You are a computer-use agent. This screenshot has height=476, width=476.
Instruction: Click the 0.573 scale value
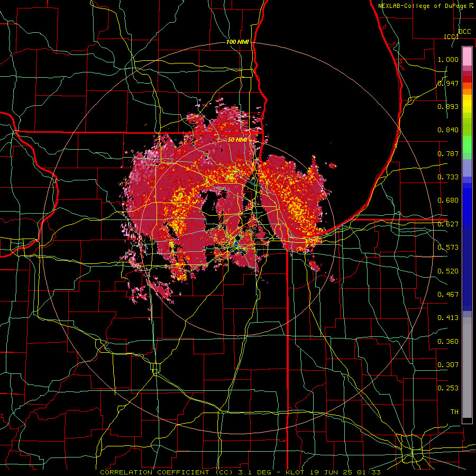tap(448, 248)
